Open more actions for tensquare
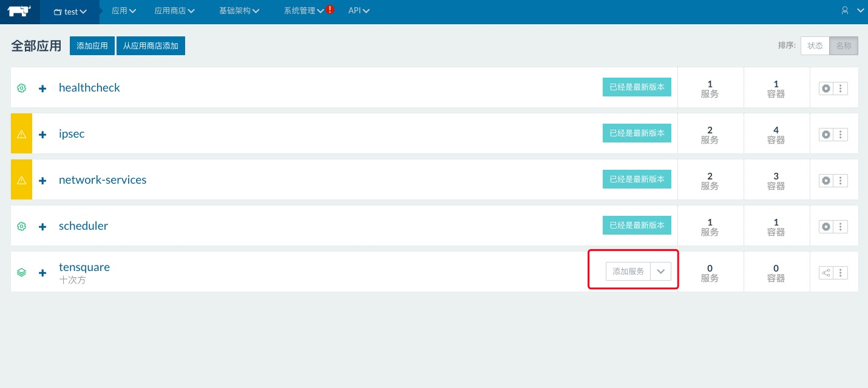The width and height of the screenshot is (868, 388). pos(841,273)
